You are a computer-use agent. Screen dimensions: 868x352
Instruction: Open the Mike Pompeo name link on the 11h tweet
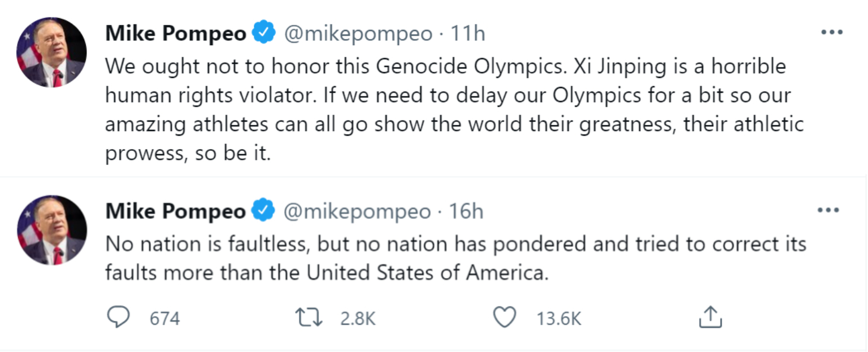[x=176, y=34]
